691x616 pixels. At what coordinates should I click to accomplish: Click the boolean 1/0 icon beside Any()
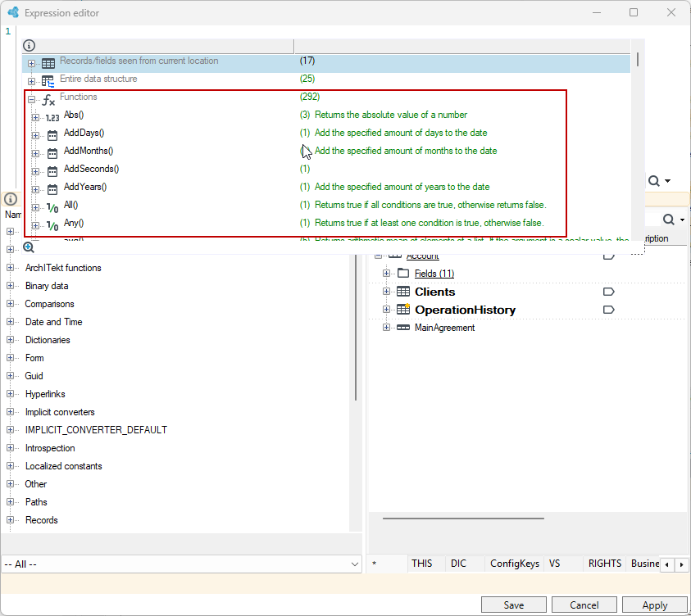coord(52,226)
